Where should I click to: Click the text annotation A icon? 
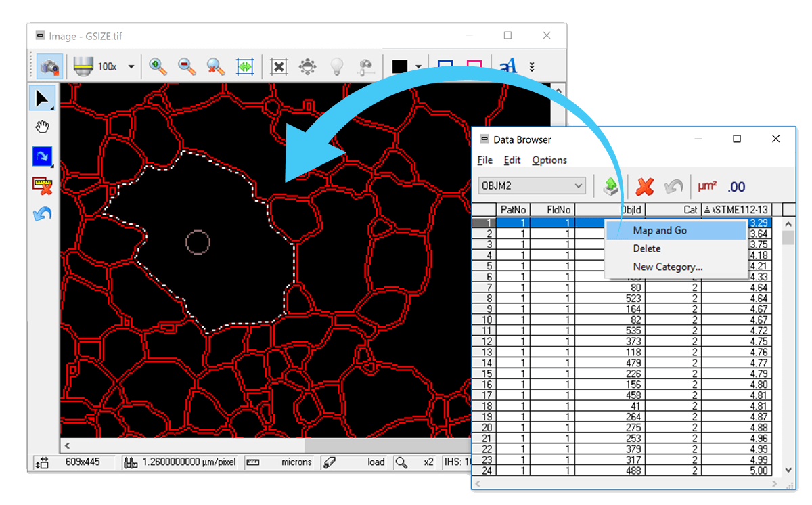click(507, 66)
